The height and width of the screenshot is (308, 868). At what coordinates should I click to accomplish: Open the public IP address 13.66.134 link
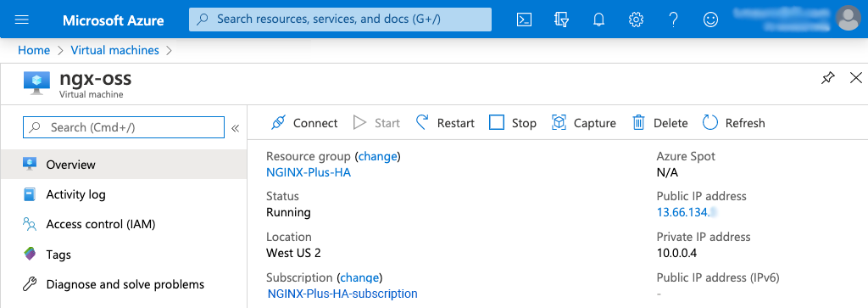click(687, 212)
